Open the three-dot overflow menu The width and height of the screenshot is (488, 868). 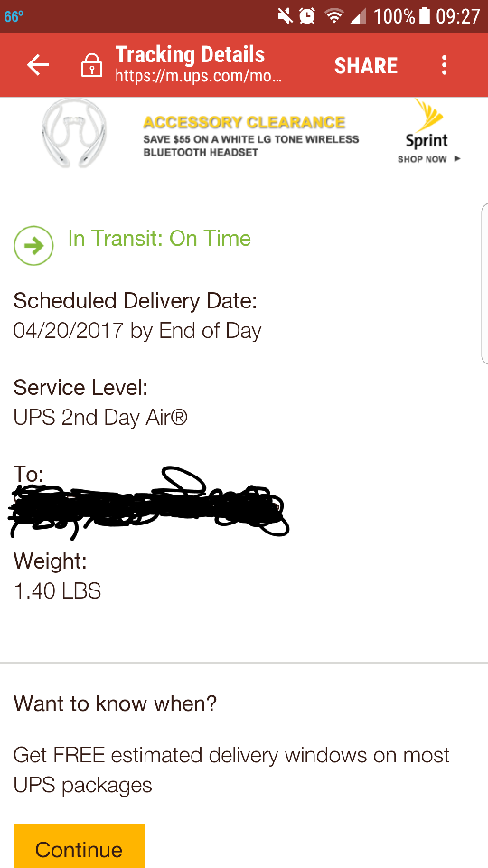click(444, 65)
